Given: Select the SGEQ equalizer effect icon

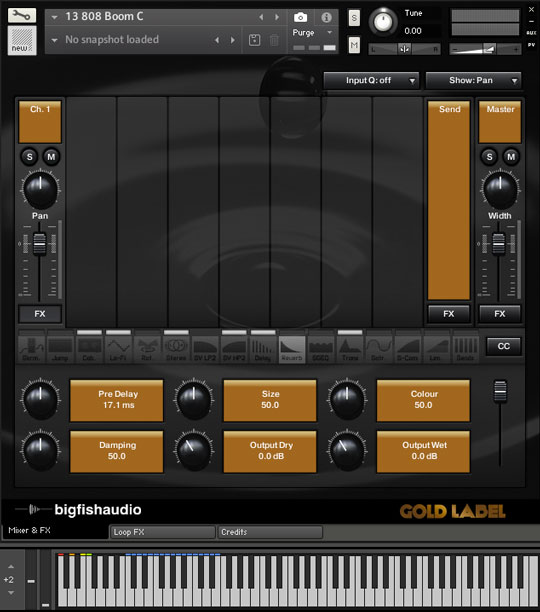Looking at the screenshot, I should point(321,350).
